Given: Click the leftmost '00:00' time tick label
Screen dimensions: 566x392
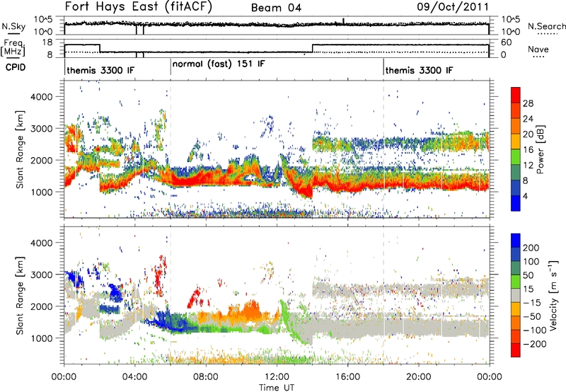Looking at the screenshot, I should [x=64, y=377].
